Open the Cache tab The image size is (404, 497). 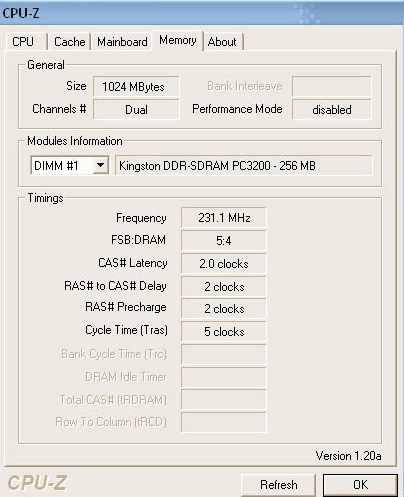coord(69,42)
